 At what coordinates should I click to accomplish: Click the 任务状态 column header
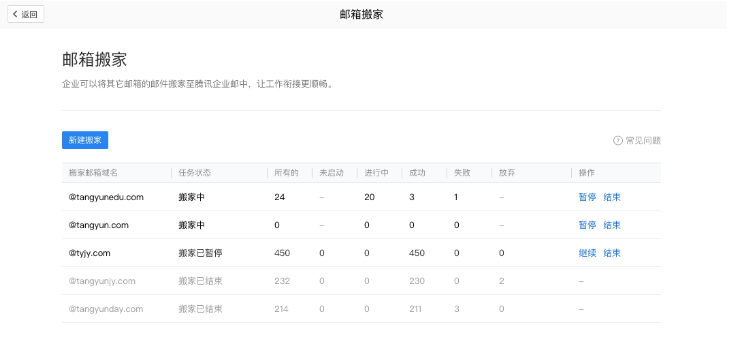195,173
